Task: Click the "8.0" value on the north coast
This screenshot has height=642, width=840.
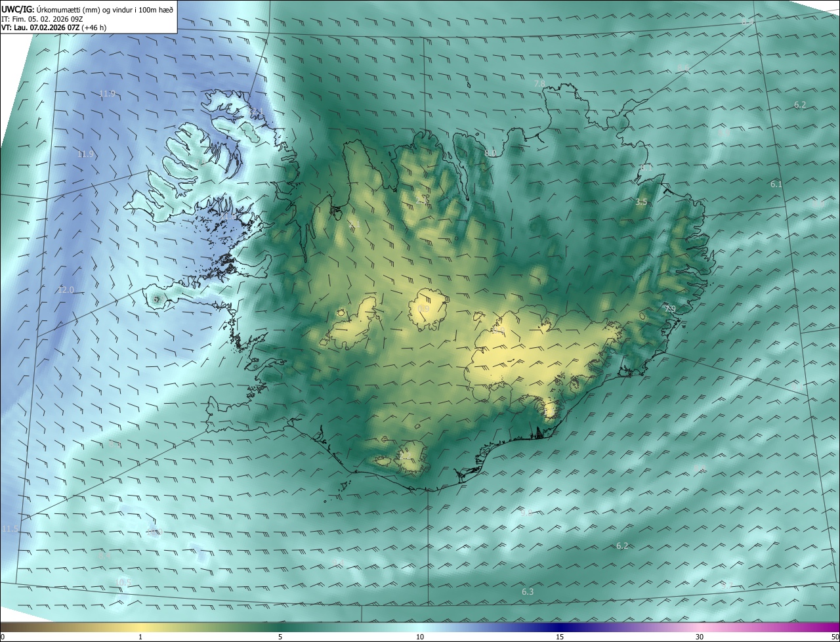Action: pyautogui.click(x=490, y=154)
